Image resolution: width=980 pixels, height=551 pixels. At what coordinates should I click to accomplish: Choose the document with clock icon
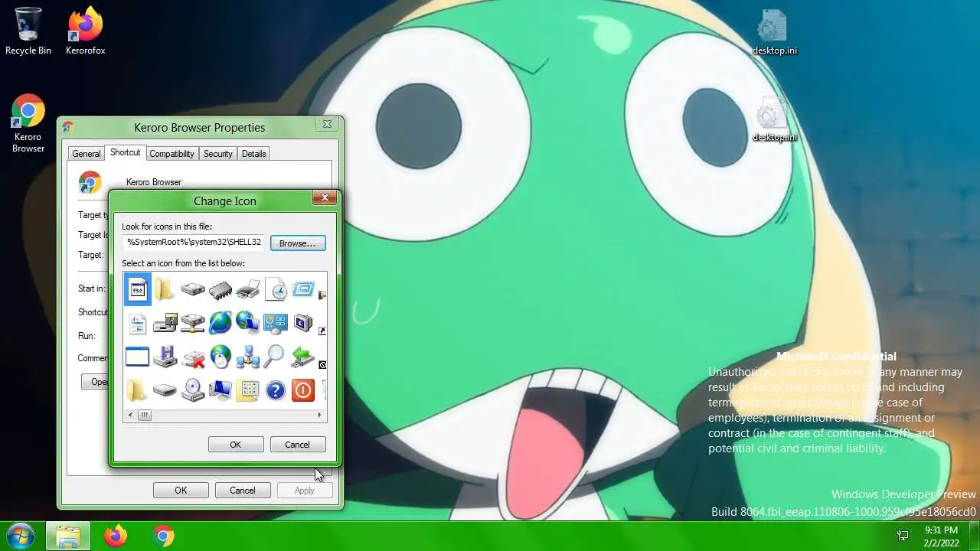(x=276, y=289)
